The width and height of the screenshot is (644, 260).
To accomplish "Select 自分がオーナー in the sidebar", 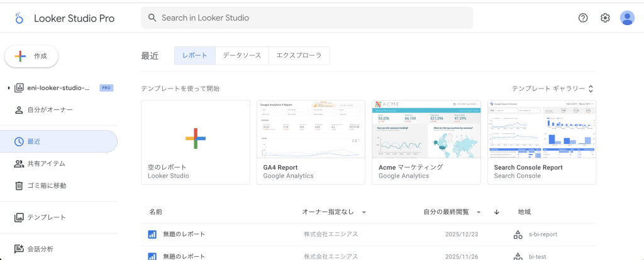I will [58, 110].
